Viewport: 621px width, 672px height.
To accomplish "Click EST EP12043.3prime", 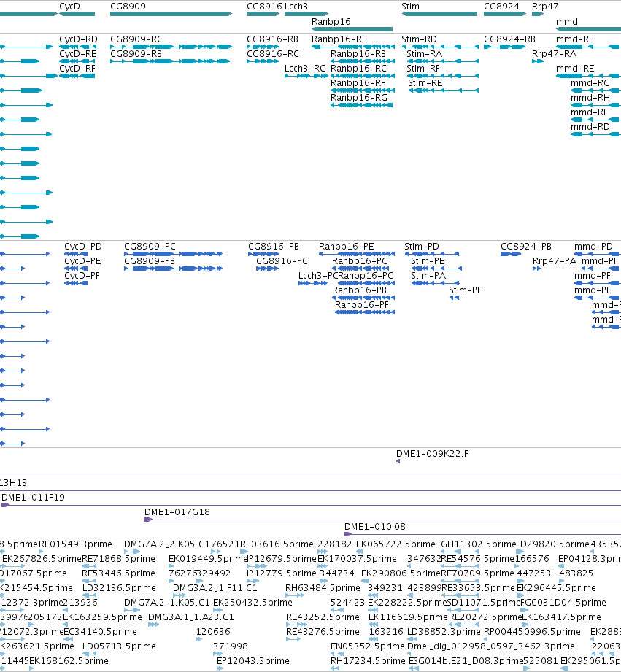I will [253, 661].
